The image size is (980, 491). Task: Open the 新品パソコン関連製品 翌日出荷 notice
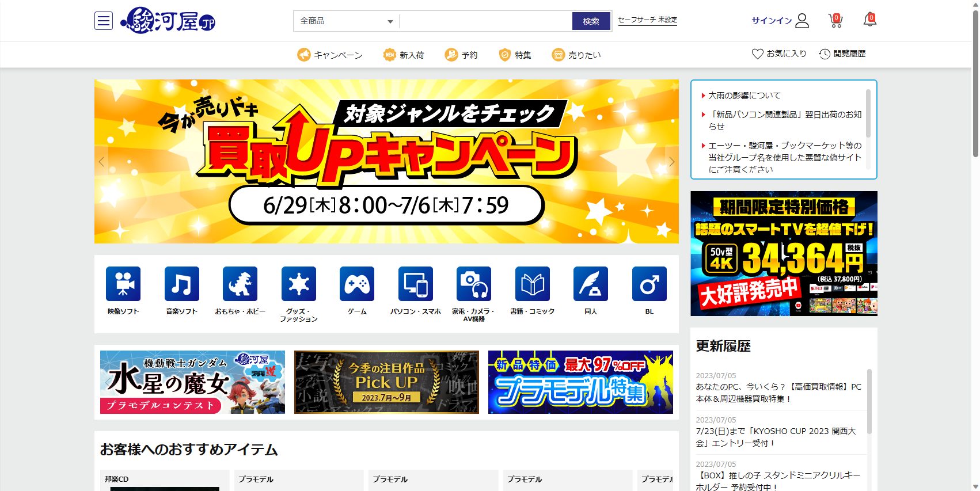(785, 120)
